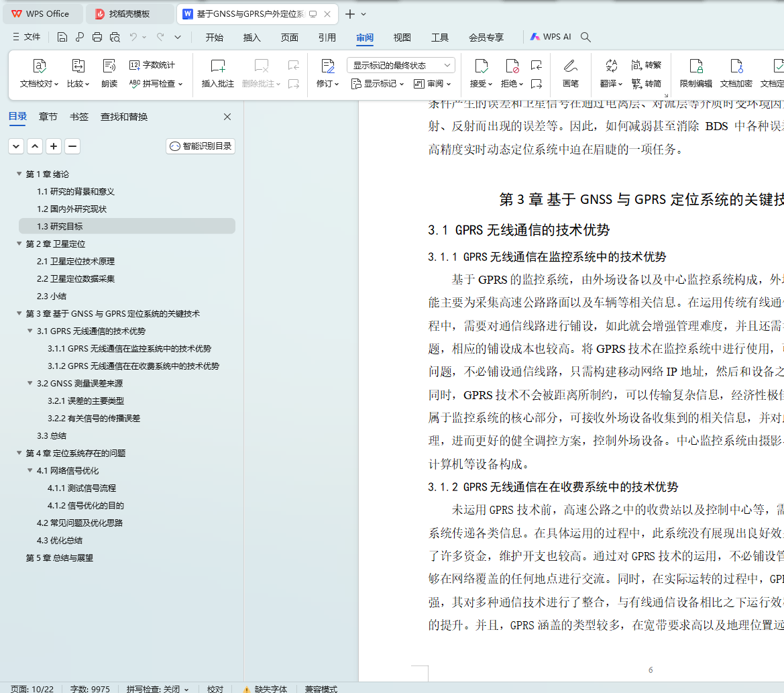This screenshot has width=784, height=693.
Task: Open the 找稻壳模板 tab
Action: [x=129, y=14]
